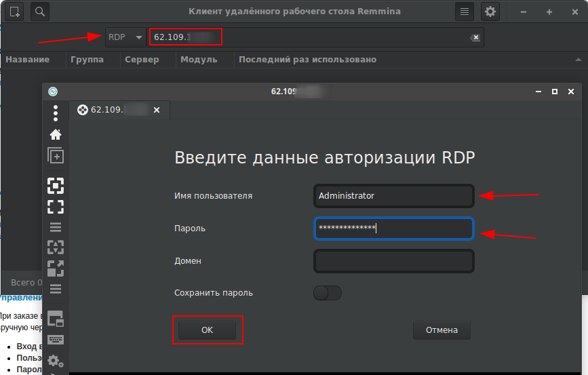Image resolution: width=588 pixels, height=375 pixels.
Task: Click the home icon in connection sidebar
Action: point(56,134)
